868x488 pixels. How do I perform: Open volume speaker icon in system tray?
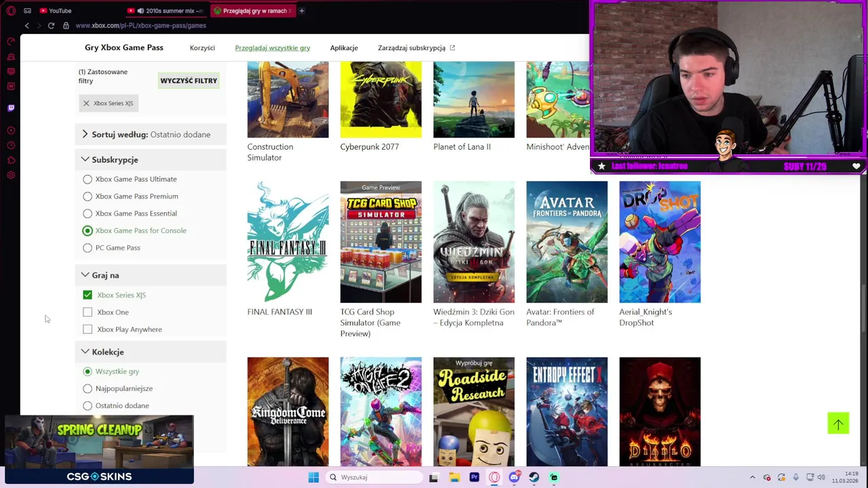821,477
